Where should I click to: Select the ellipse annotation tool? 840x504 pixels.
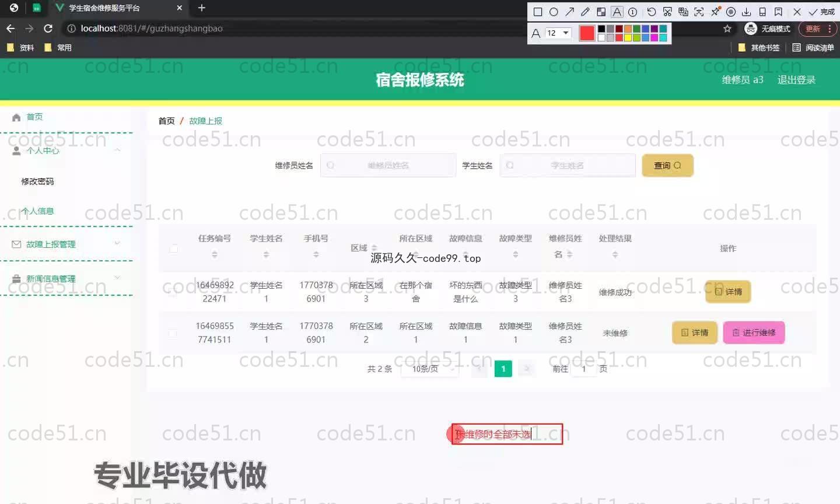pos(554,12)
